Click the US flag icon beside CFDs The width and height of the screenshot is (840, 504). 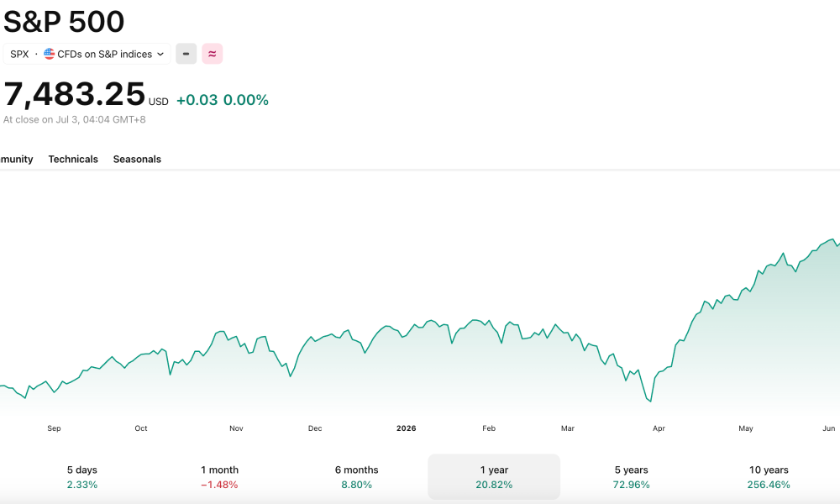tap(50, 54)
